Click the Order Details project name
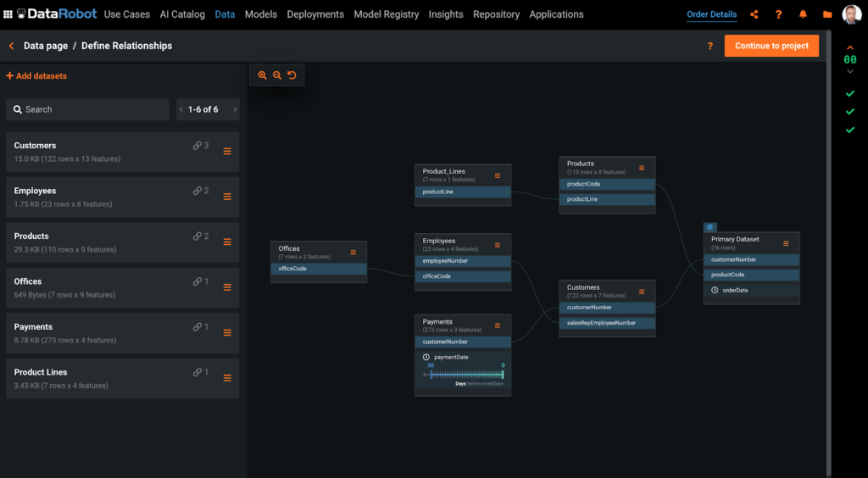The image size is (868, 478). 711,14
